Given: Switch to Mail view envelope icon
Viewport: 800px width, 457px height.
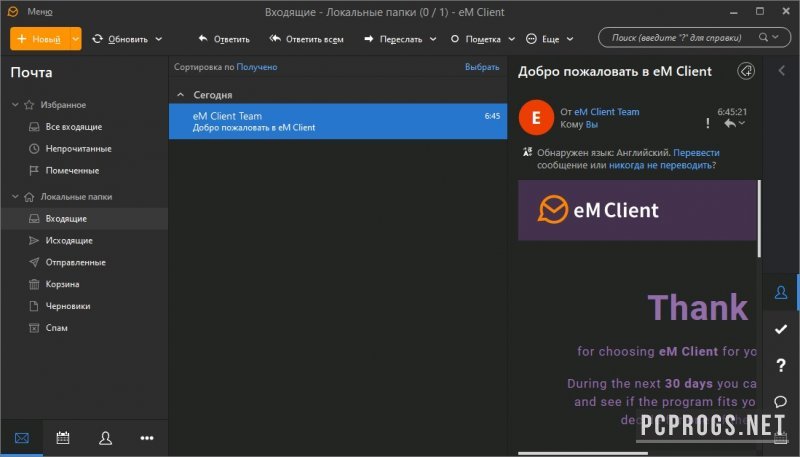Looking at the screenshot, I should point(22,438).
